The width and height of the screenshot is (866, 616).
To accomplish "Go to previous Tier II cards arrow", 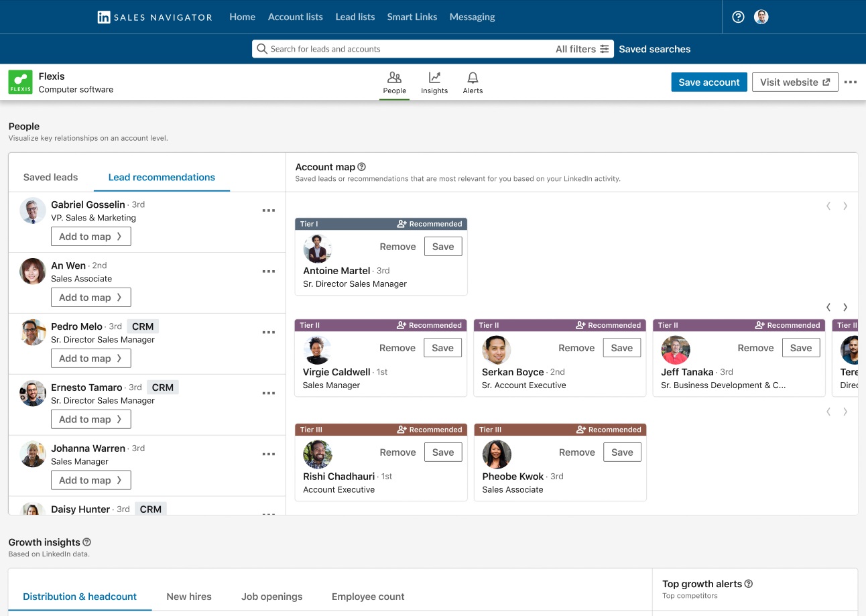I will click(828, 307).
